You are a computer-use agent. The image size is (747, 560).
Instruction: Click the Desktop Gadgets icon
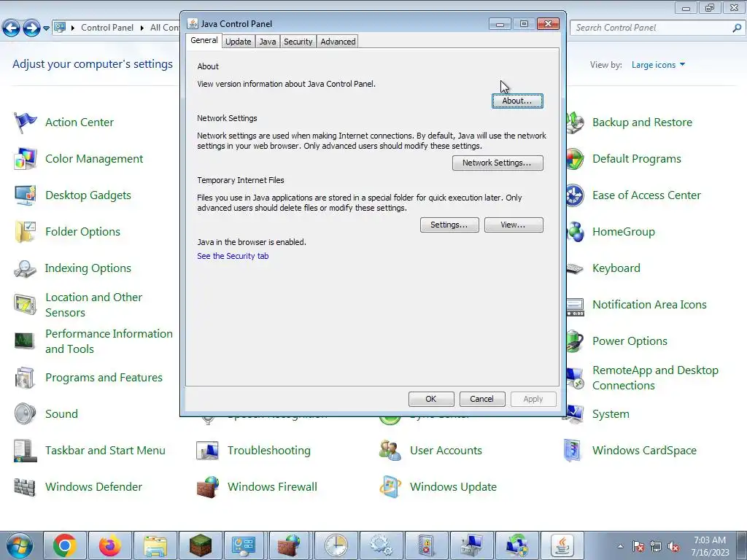(x=25, y=195)
